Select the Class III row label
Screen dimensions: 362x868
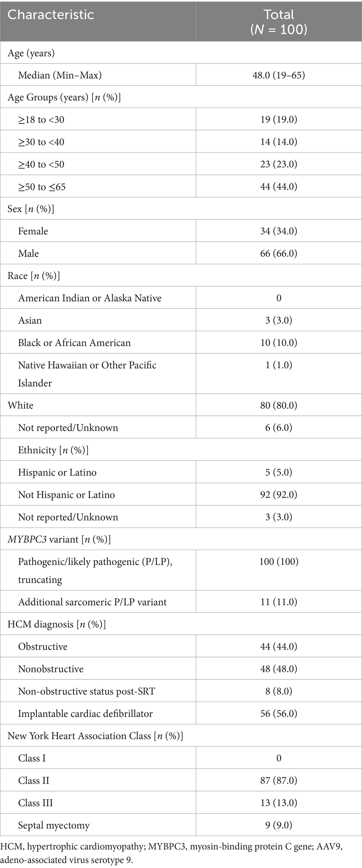pyautogui.click(x=35, y=803)
